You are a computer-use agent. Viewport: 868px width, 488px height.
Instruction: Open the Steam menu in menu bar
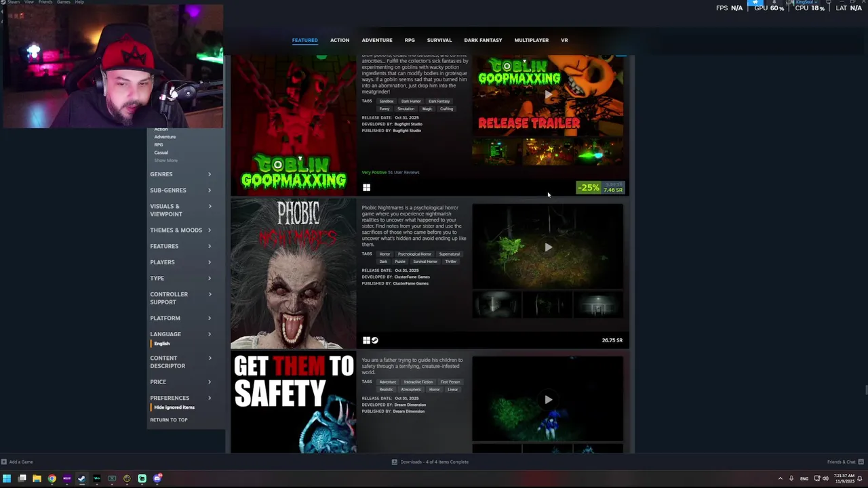[14, 2]
